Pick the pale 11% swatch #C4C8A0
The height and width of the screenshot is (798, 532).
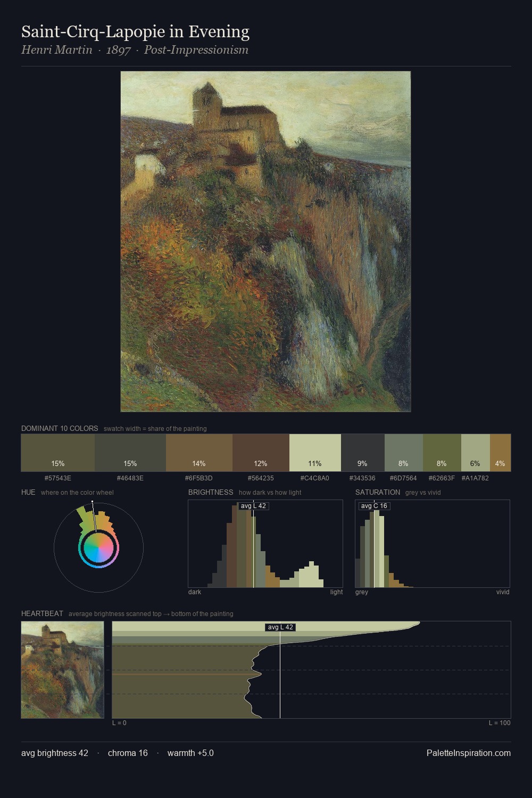coord(315,453)
